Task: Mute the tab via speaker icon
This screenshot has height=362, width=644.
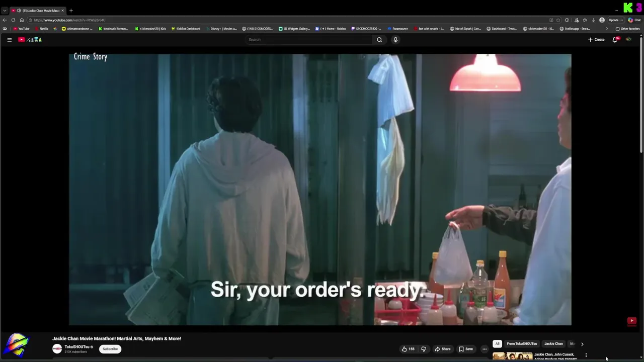Action: coord(19,11)
